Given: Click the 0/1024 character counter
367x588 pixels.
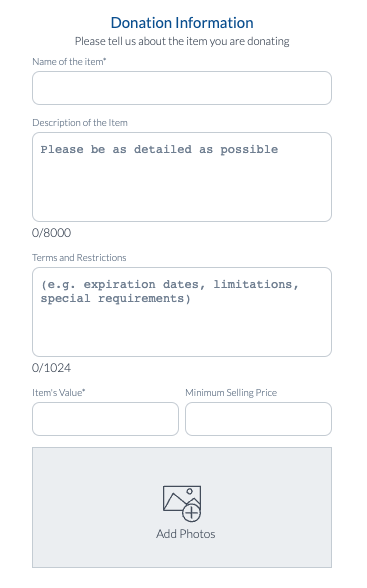Looking at the screenshot, I should coord(51,368).
